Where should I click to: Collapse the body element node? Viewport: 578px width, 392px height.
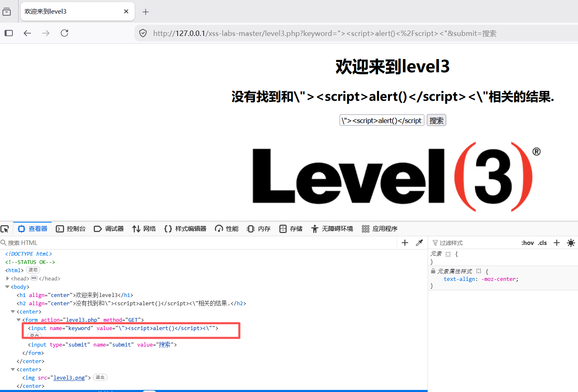tap(7, 287)
